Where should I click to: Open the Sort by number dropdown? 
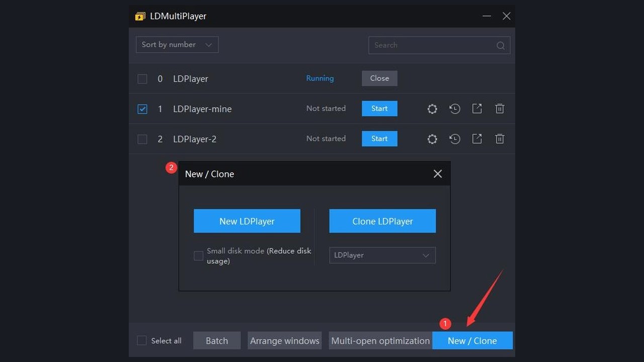tap(177, 45)
